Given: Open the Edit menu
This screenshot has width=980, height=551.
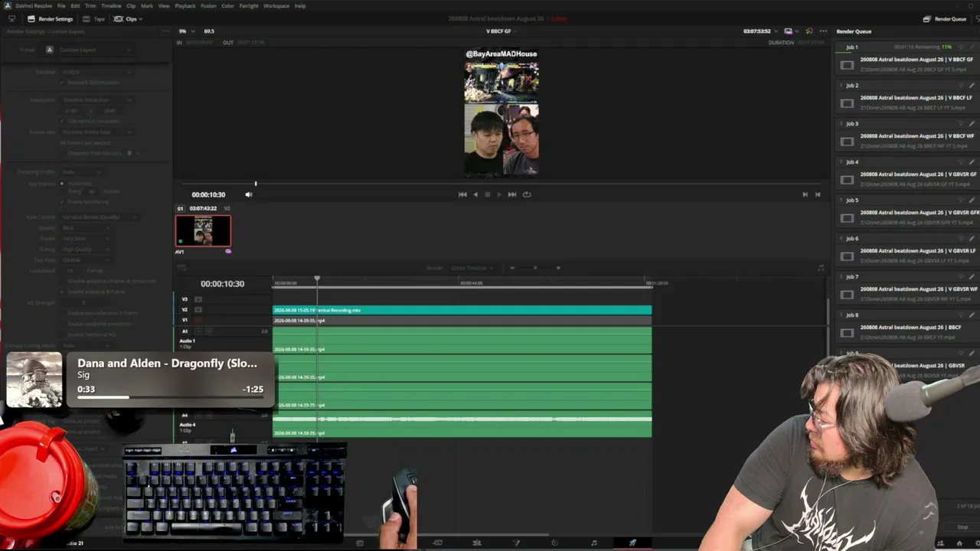Looking at the screenshot, I should pyautogui.click(x=75, y=5).
